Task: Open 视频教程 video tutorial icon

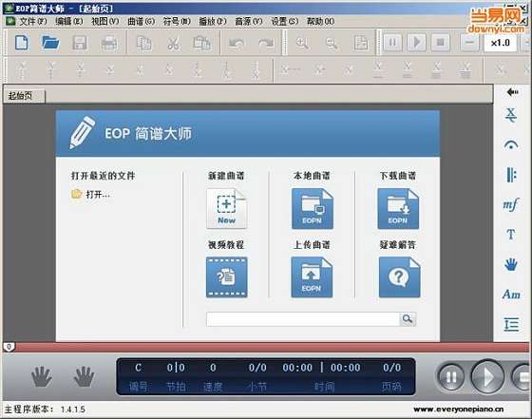Action: 227,277
